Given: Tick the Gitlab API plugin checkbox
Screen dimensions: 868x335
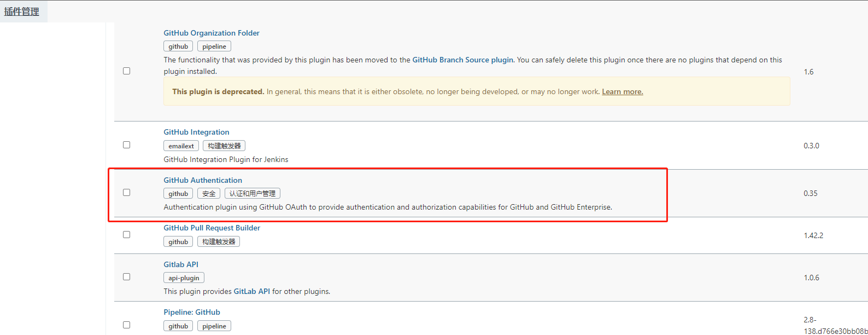Looking at the screenshot, I should [x=126, y=277].
